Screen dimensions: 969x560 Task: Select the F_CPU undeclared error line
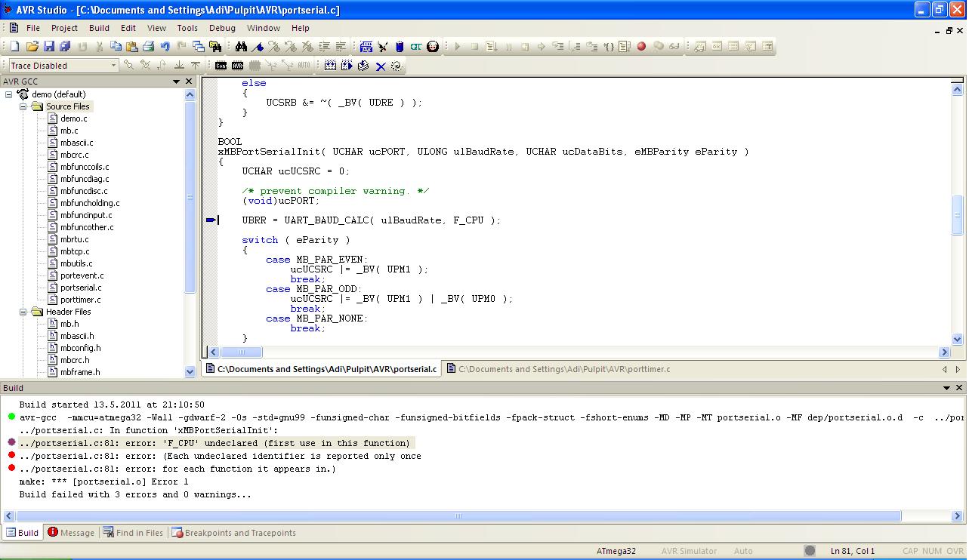[x=215, y=443]
